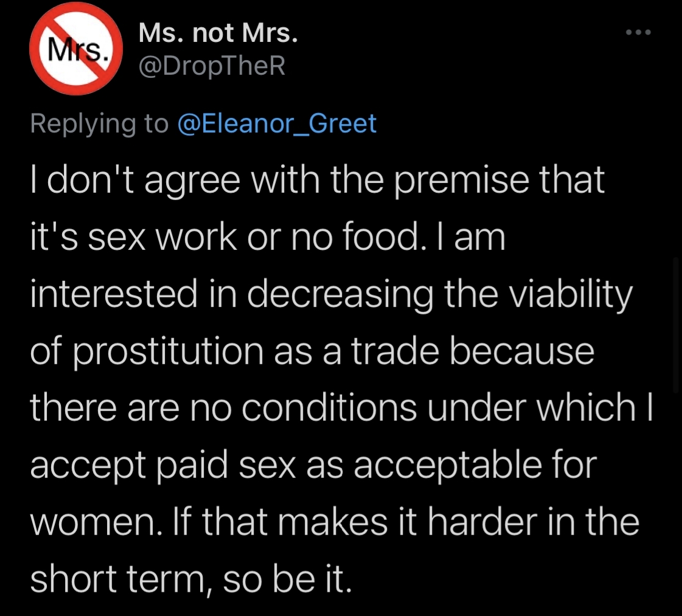The width and height of the screenshot is (682, 616).
Task: Open the "Ms. not Mrs." display name
Action: pos(218,35)
